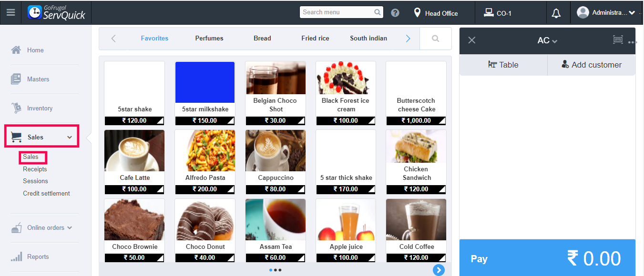Click the Head Office location pin

coord(417,13)
